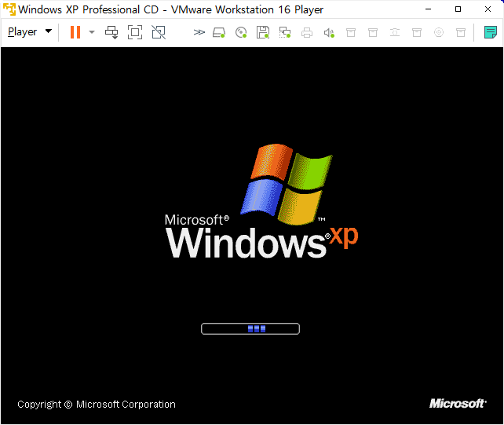Click the hard disk device icon

(219, 32)
